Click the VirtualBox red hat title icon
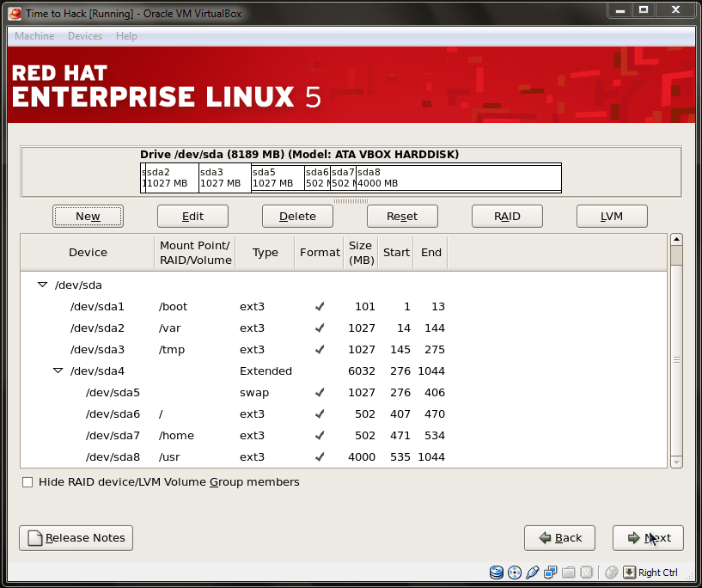This screenshot has height=588, width=702. click(x=15, y=14)
